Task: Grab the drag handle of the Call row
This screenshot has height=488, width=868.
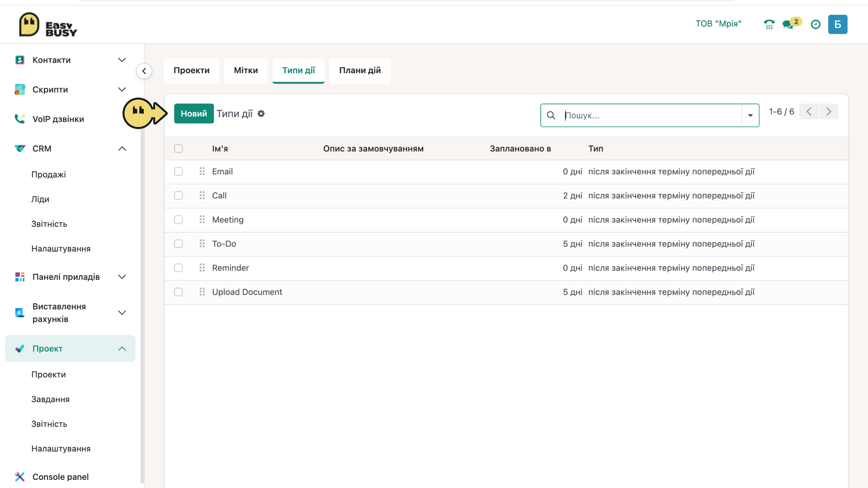Action: tap(202, 196)
